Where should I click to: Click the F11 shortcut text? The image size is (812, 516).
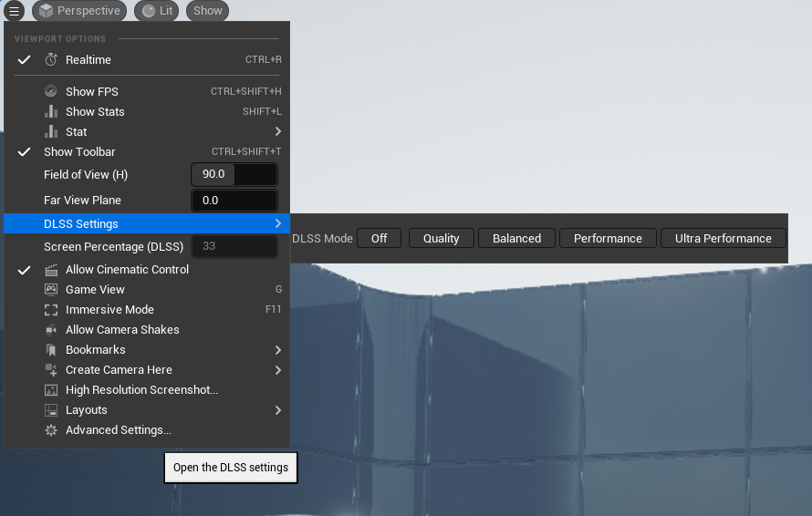(x=274, y=309)
